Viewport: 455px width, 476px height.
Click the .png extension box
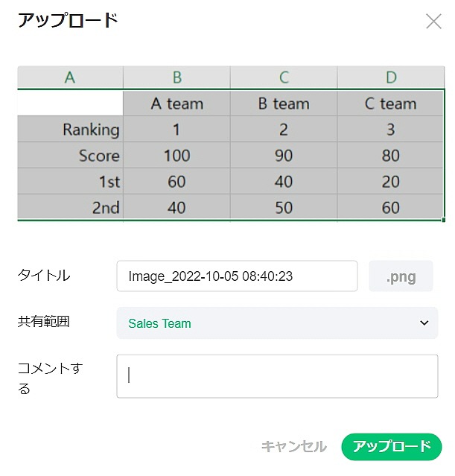tap(401, 276)
